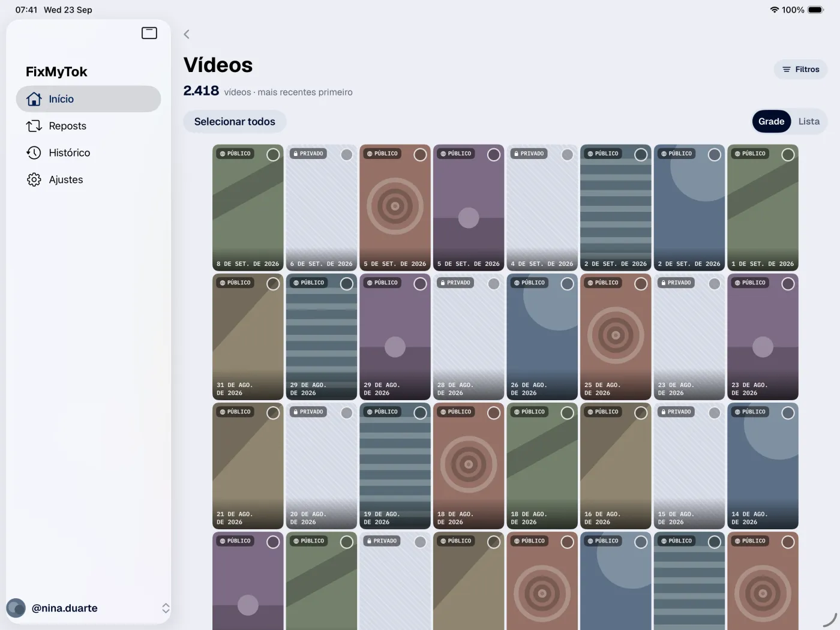
Task: Select the 31 de ago. de 2026 video checkbox
Action: [x=273, y=284]
